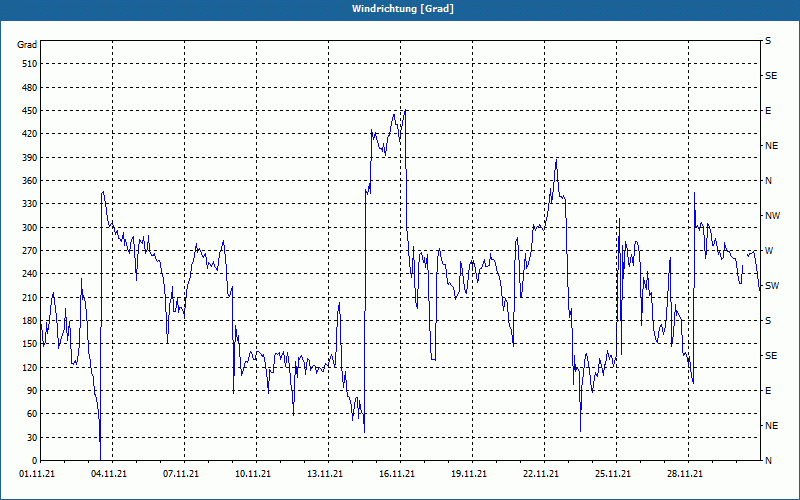Screen dimensions: 800x500
Task: Click the 'Grad' y-axis unit label
Action: pyautogui.click(x=27, y=45)
